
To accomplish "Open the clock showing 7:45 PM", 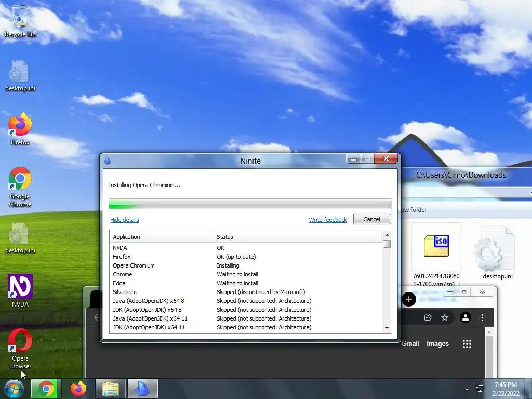I will pyautogui.click(x=506, y=389).
